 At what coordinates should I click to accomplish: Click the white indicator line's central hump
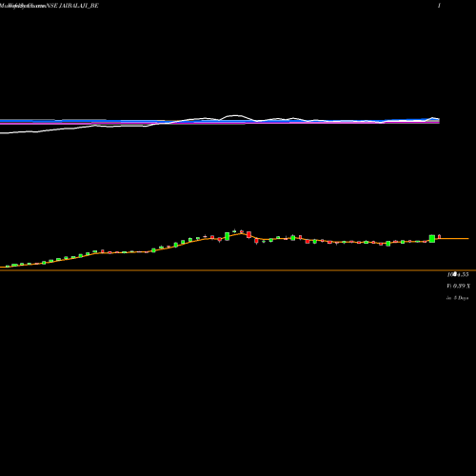click(x=235, y=116)
